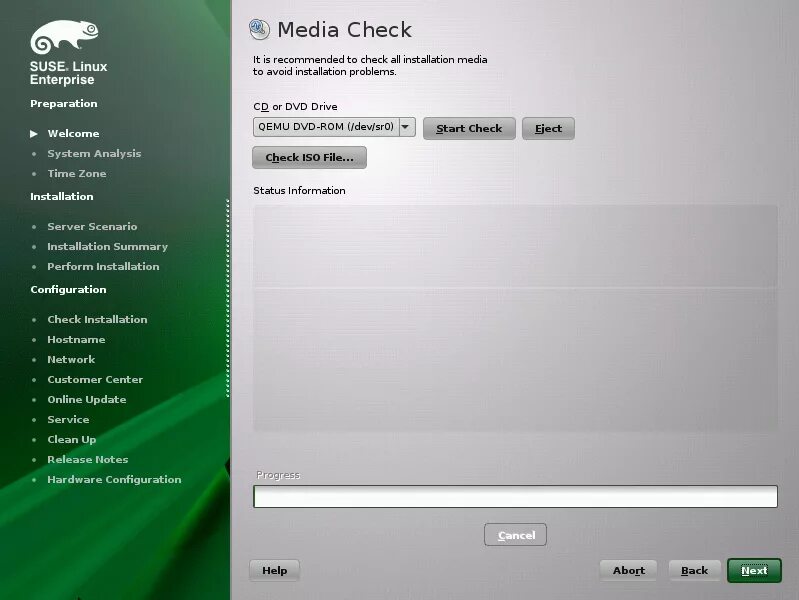Open the Help button

coord(274,570)
